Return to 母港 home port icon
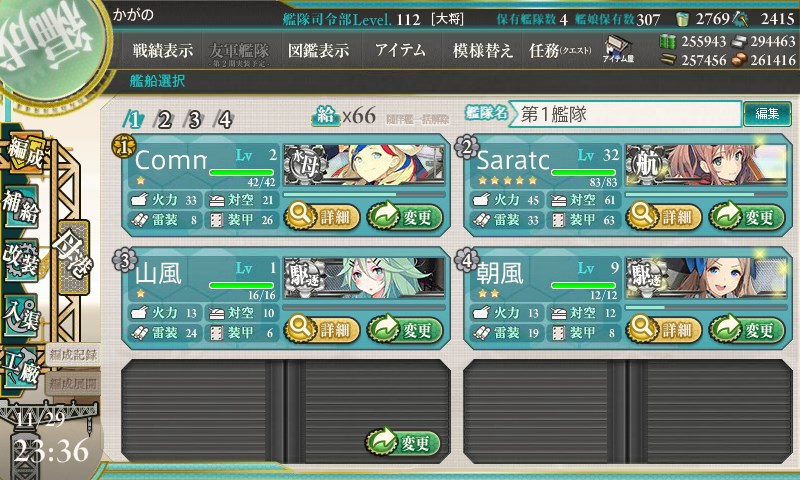This screenshot has width=800, height=480. point(73,258)
